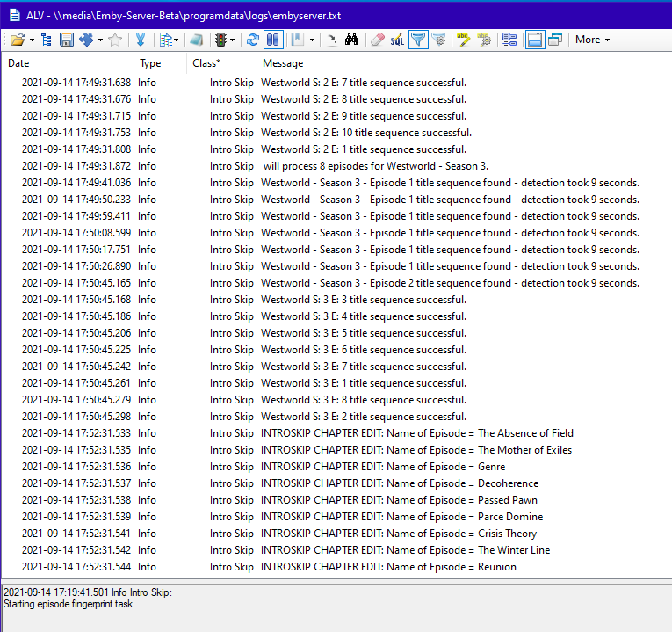Open highlight settings abc-with-gear icon
This screenshot has height=632, width=672.
click(484, 40)
